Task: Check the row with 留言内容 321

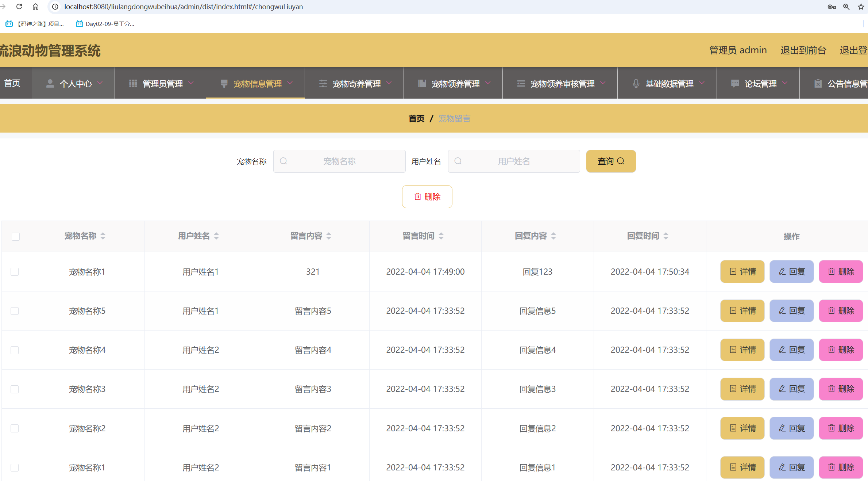Action: click(15, 271)
